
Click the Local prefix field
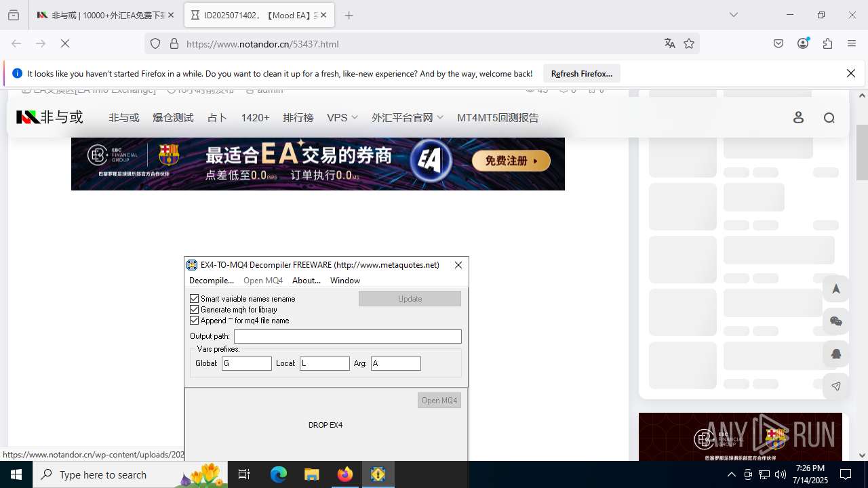click(x=325, y=363)
